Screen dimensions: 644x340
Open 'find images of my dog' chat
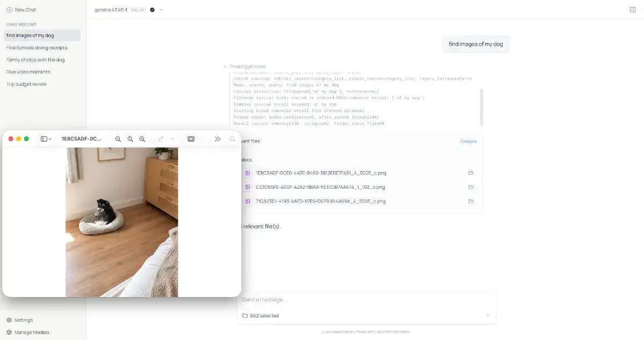point(42,35)
